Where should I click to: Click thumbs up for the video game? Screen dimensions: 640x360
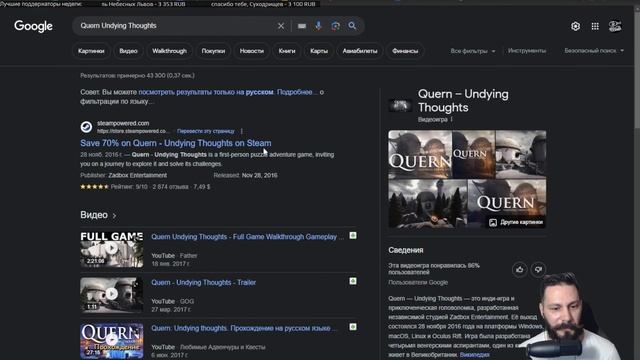520,269
